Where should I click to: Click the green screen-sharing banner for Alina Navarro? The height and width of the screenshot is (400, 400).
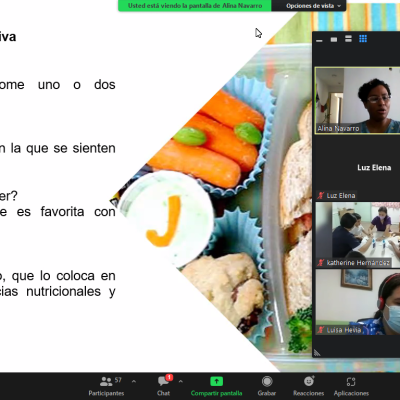tap(195, 6)
